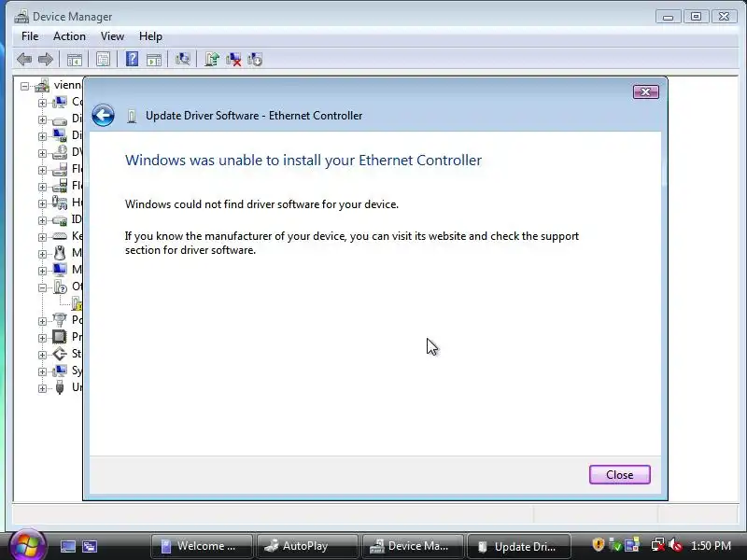Click the security shield tray icon
The height and width of the screenshot is (560, 747).
598,544
